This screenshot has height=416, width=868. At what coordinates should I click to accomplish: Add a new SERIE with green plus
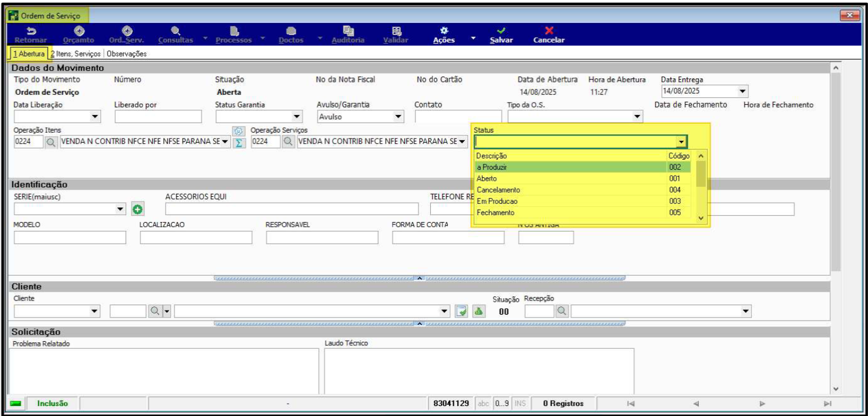(x=137, y=209)
